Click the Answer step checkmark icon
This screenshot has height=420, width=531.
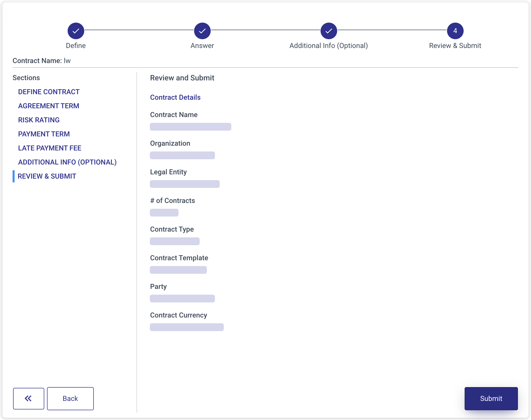click(202, 31)
